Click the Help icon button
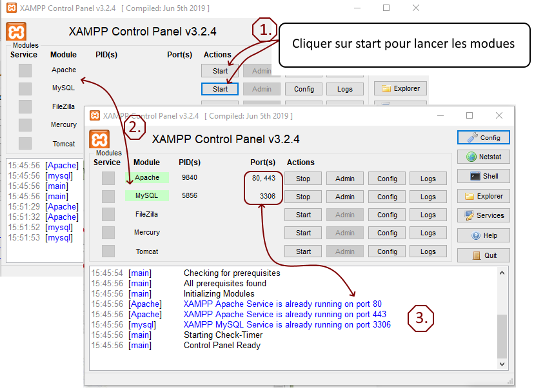Screen dimensions: 534x392 coord(483,235)
